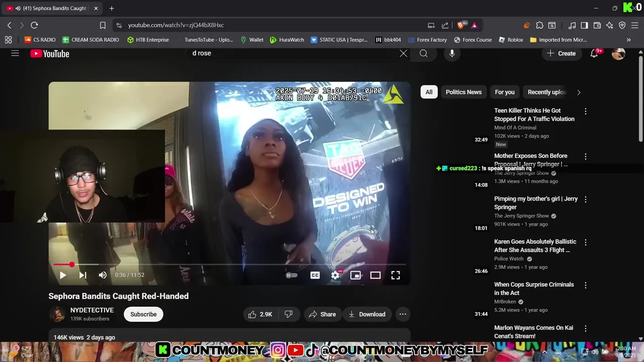
Task: Toggle the autoplay switch in player
Action: (x=291, y=275)
